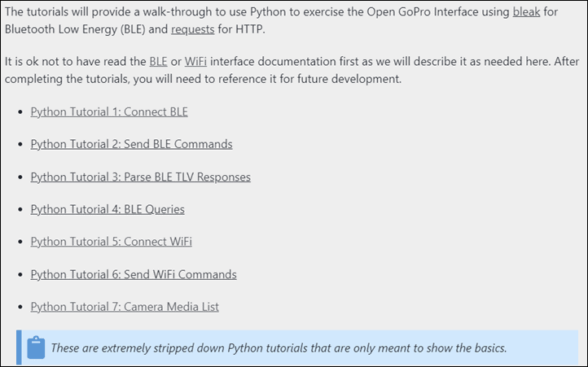This screenshot has width=588, height=367.
Task: Follow the WiFi interface documentation link
Action: tap(195, 62)
